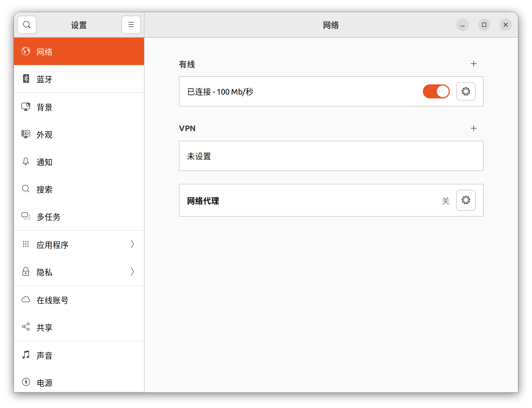Add a wired connection with the plus icon
532x408 pixels.
tap(473, 64)
